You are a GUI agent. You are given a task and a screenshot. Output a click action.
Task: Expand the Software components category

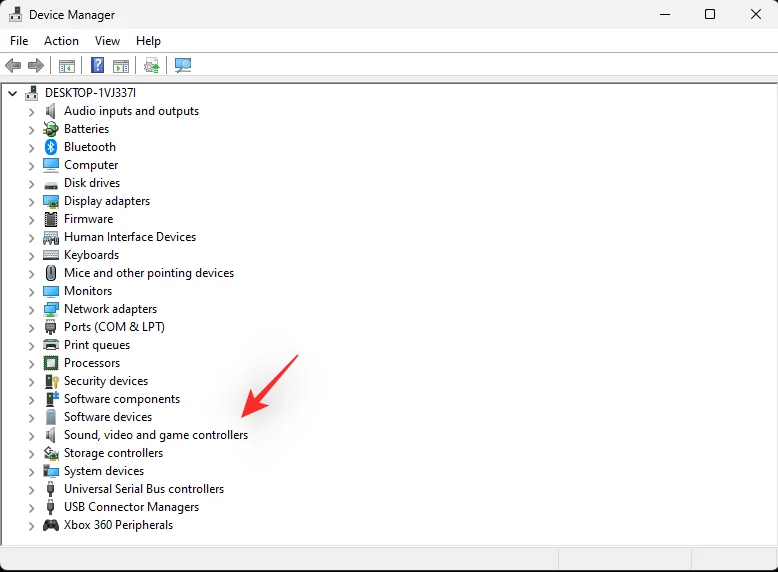(31, 400)
